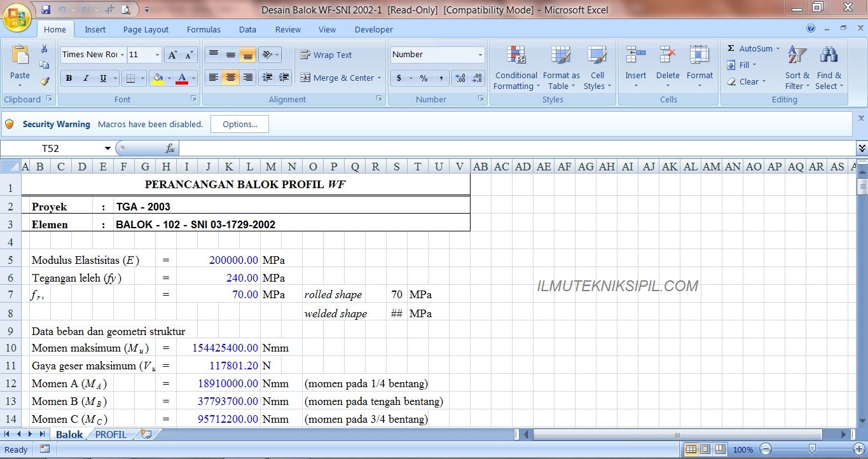868x459 pixels.
Task: Click the Paste clipboard icon
Action: (20, 55)
